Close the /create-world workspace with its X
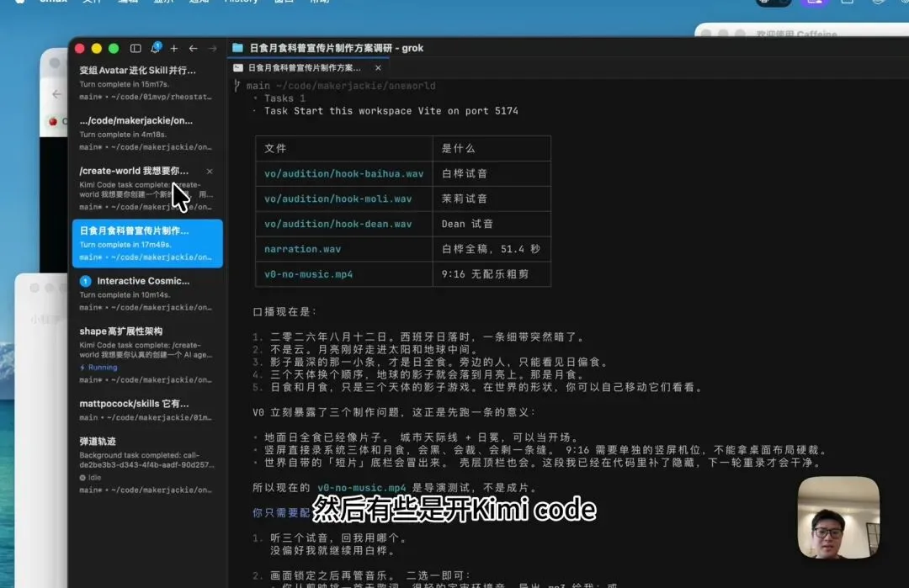Screen dimensions: 909x588 210,171
